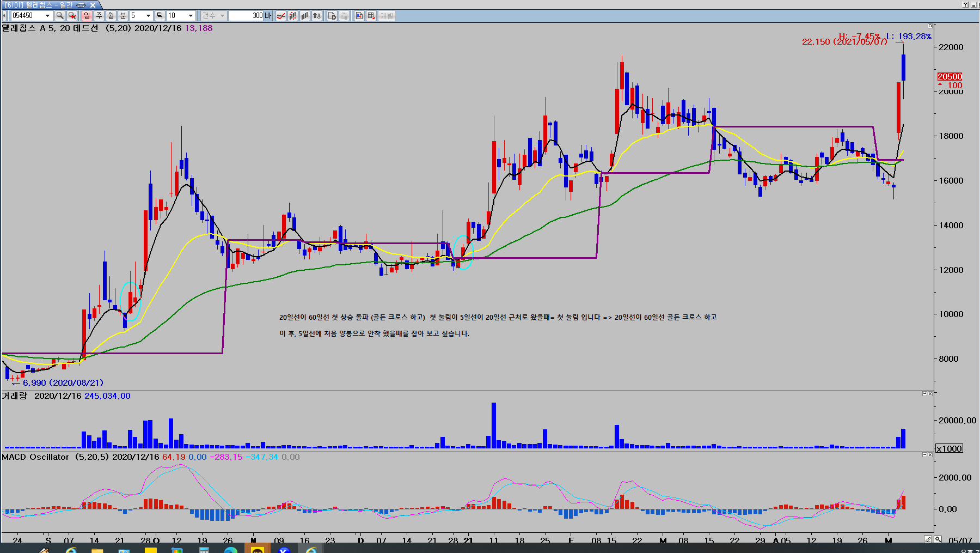Click the 분 (minute) period button
Viewport: 980px width, 553px height.
(123, 16)
